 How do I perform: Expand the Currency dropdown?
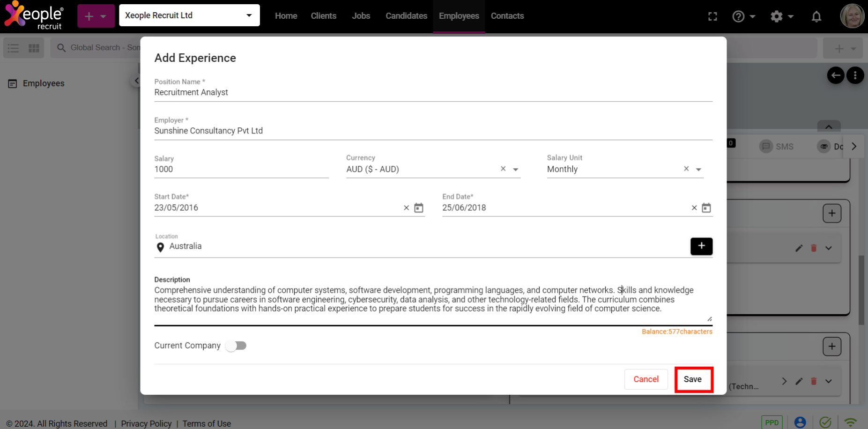tap(516, 170)
